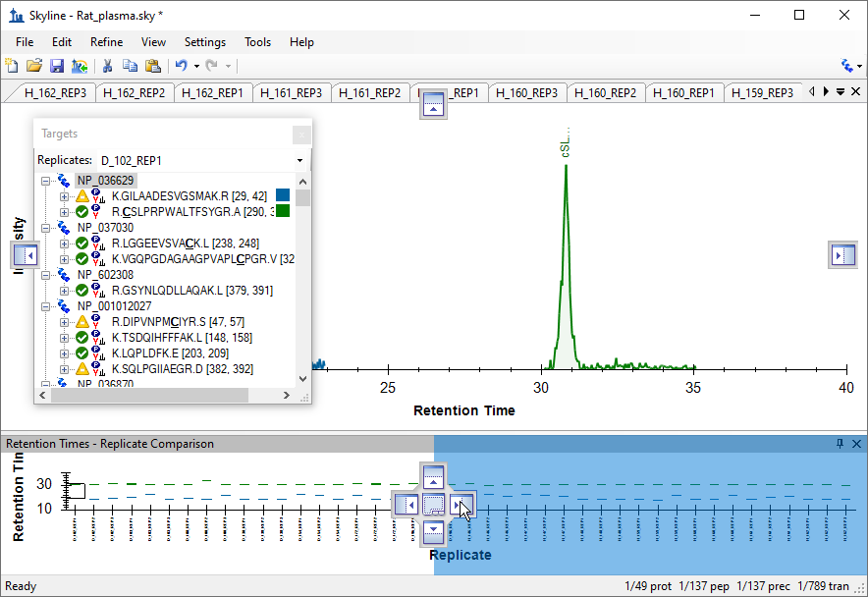Click the grayed Redo arrow icon

point(211,66)
